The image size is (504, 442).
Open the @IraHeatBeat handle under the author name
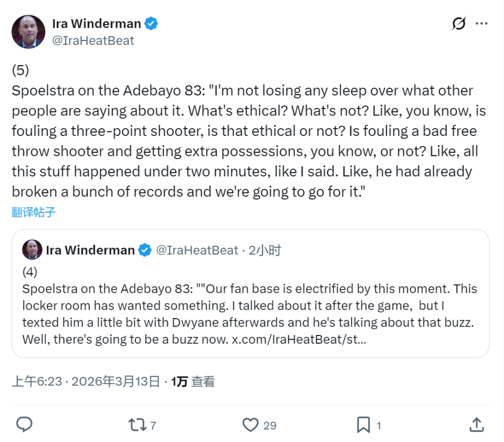coord(93,40)
